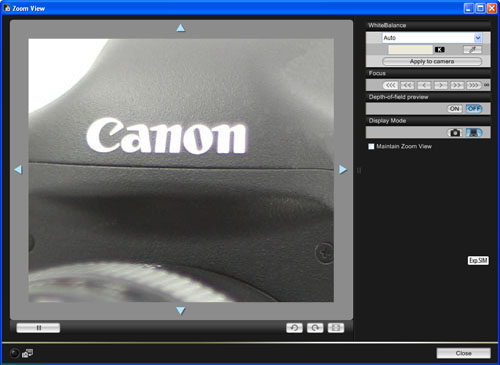Move focus far nearer with <<< button
This screenshot has width=500, height=365.
(x=390, y=85)
